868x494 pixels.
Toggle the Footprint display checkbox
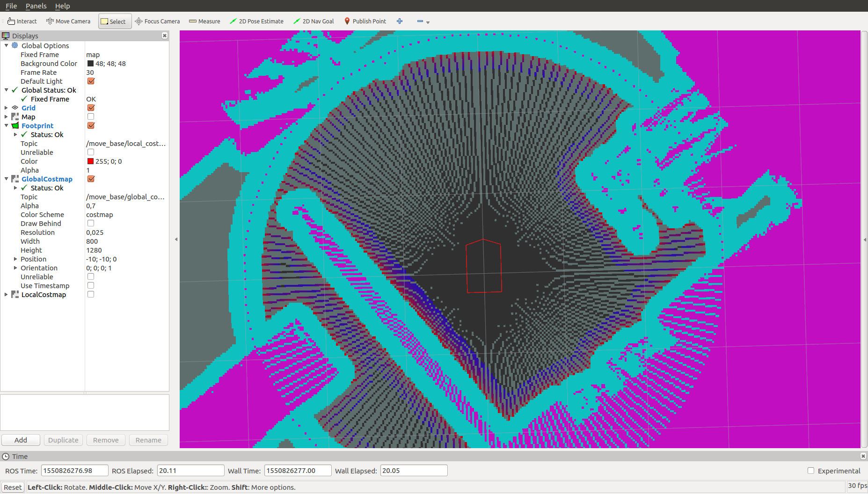pyautogui.click(x=91, y=125)
